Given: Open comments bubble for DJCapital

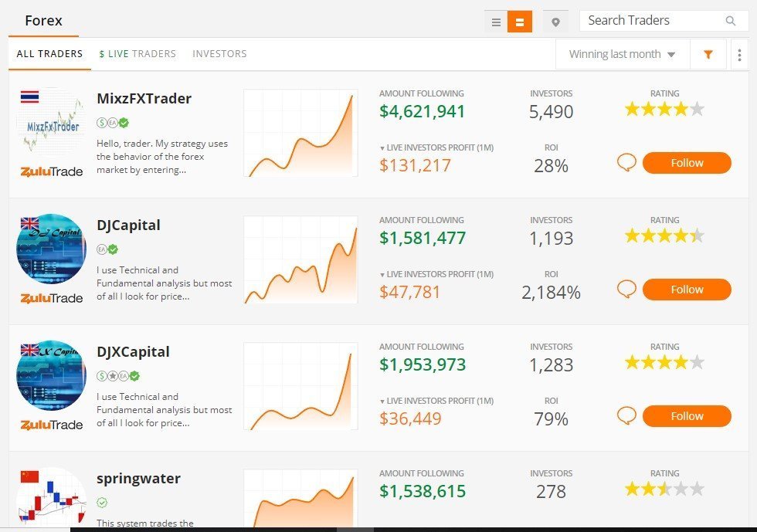Looking at the screenshot, I should pyautogui.click(x=626, y=290).
